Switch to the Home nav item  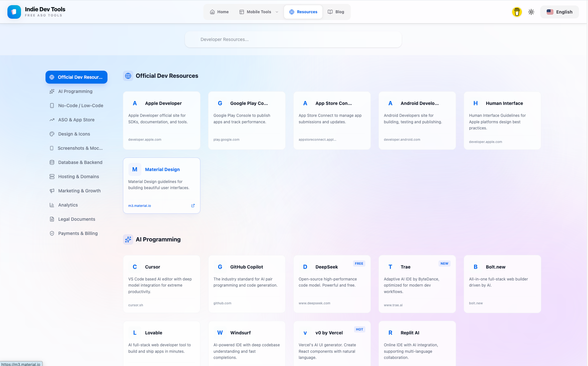pyautogui.click(x=219, y=12)
